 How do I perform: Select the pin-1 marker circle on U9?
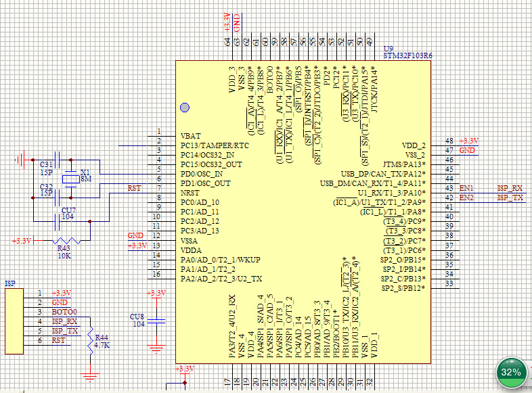pos(185,108)
